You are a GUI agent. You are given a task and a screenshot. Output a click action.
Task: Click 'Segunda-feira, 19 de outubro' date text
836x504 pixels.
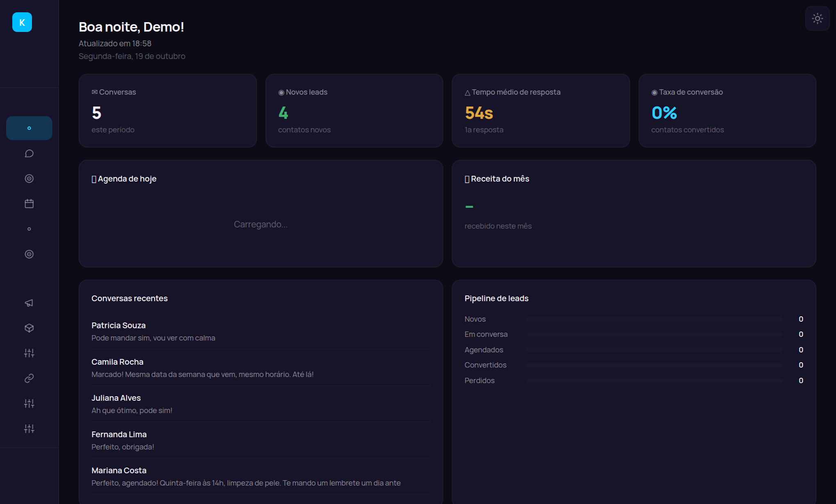click(132, 56)
